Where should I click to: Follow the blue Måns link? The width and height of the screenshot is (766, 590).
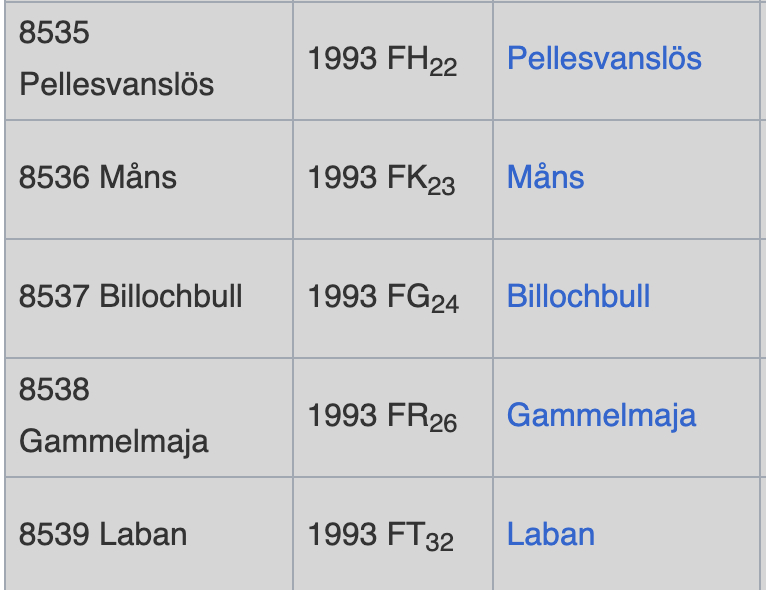pyautogui.click(x=545, y=178)
